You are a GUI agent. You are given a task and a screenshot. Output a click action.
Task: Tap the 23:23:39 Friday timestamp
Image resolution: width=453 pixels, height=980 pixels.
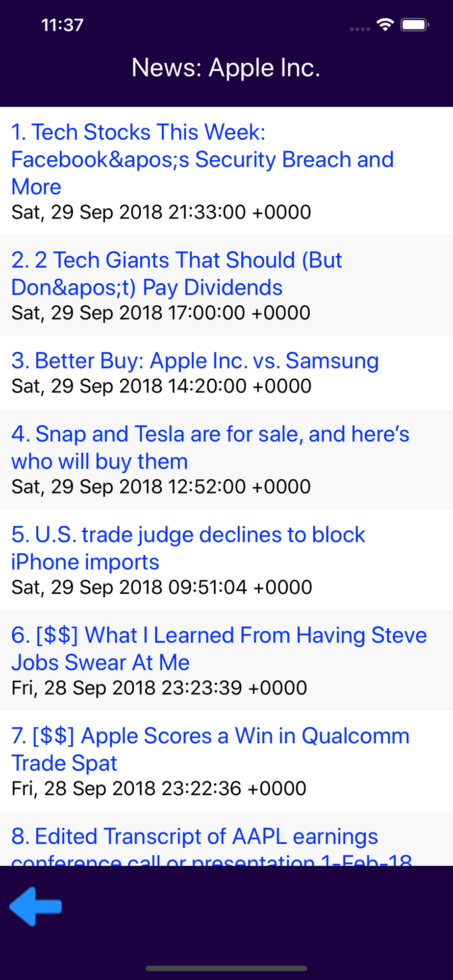(x=159, y=687)
